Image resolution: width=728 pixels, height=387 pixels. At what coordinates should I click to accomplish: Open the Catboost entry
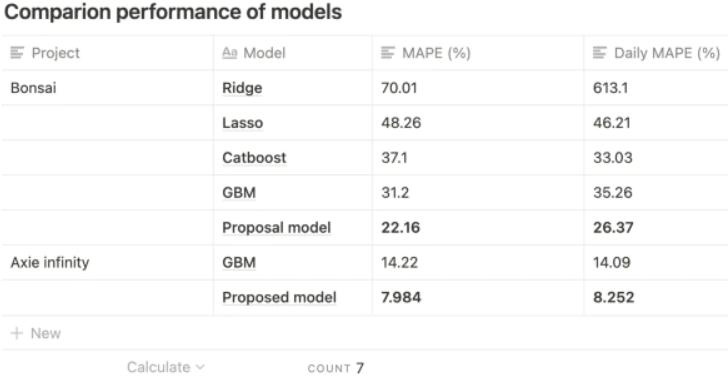click(254, 158)
